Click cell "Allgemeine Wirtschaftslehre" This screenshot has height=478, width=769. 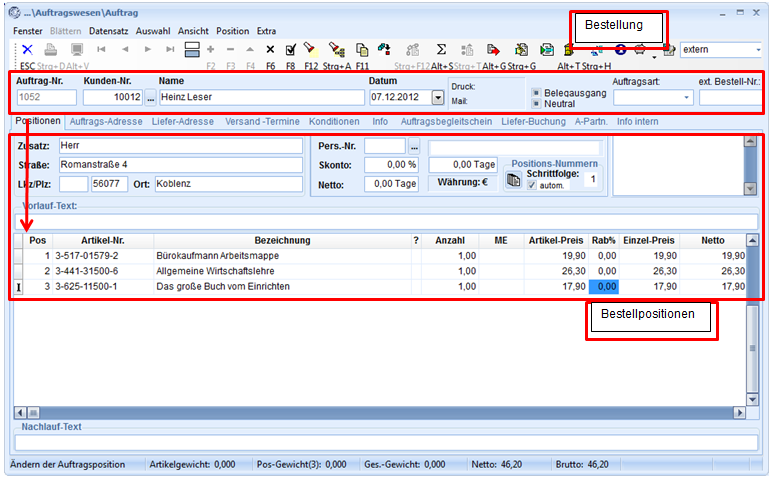(282, 271)
